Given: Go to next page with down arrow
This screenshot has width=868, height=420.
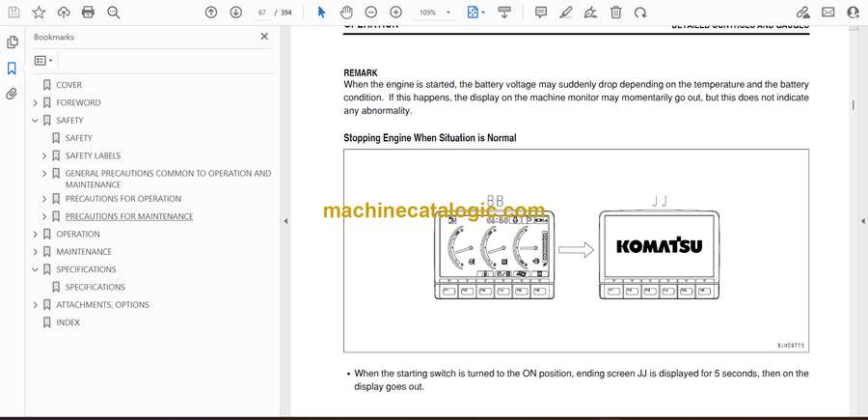Looking at the screenshot, I should point(236,13).
